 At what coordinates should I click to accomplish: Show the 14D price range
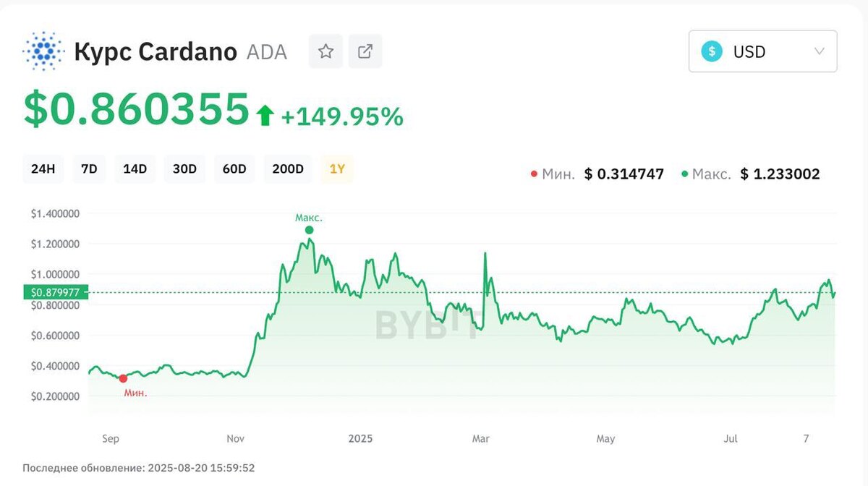[x=135, y=169]
